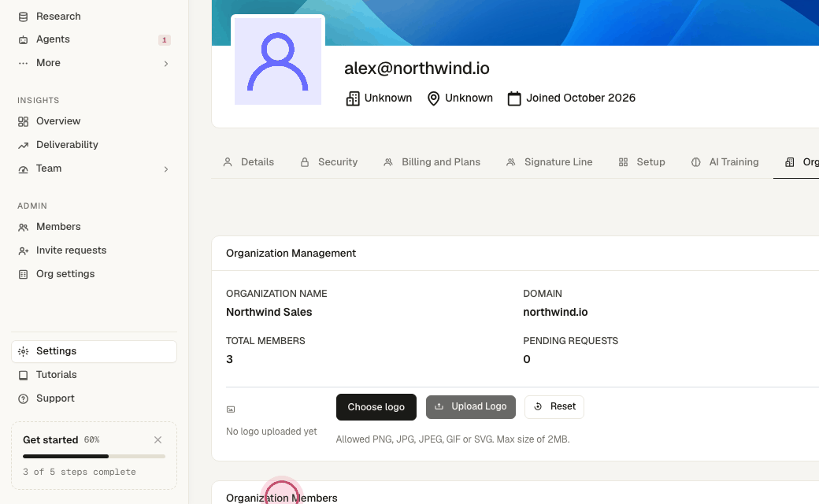This screenshot has height=504, width=819.
Task: Click the northwind.io domain value
Action: point(555,312)
